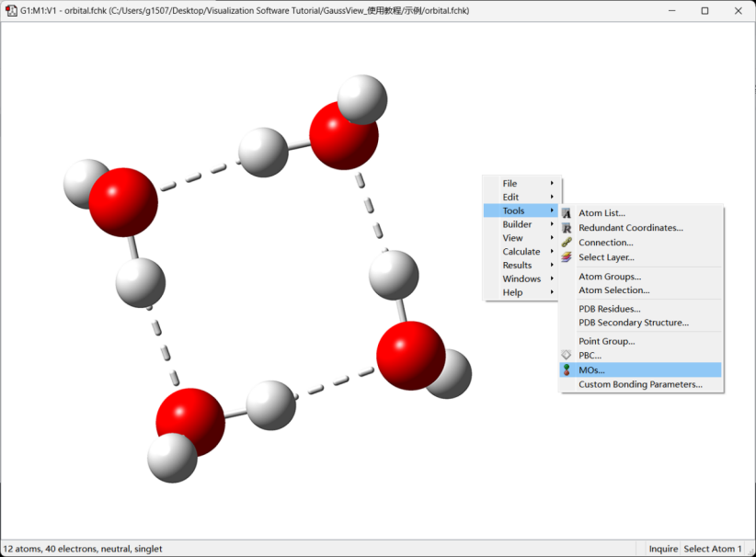Click the Redundant Coordinates 'R' icon
This screenshot has width=756, height=557.
[567, 228]
